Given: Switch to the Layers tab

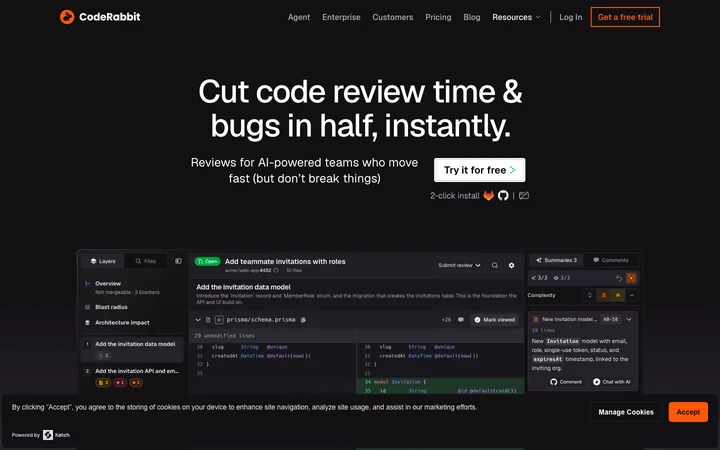Looking at the screenshot, I should click(103, 261).
